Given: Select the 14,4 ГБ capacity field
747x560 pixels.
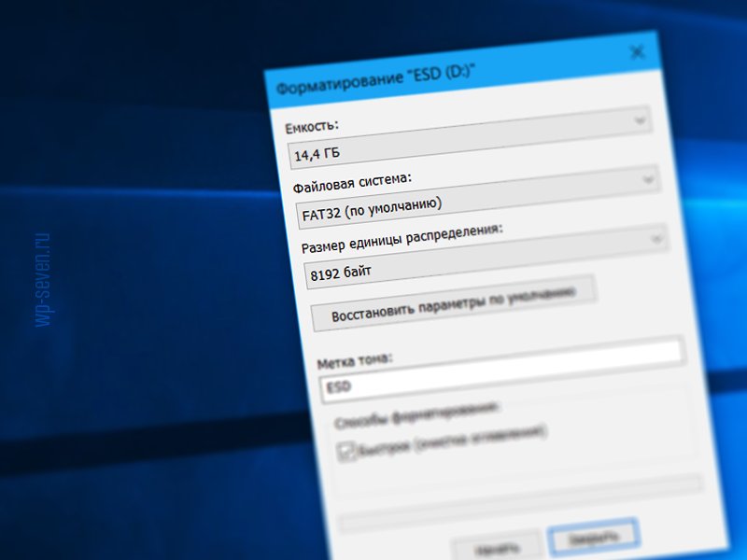Looking at the screenshot, I should coord(470,137).
